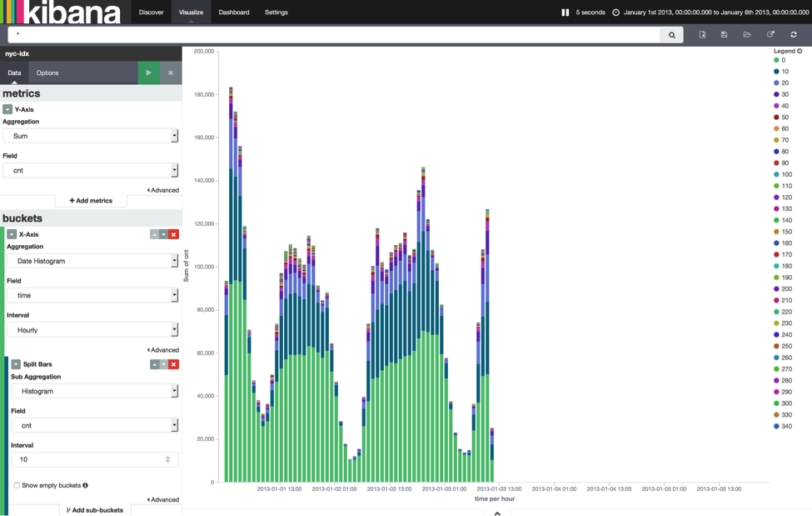Open the Sub Aggregation dropdown showing Histogram

coord(95,391)
